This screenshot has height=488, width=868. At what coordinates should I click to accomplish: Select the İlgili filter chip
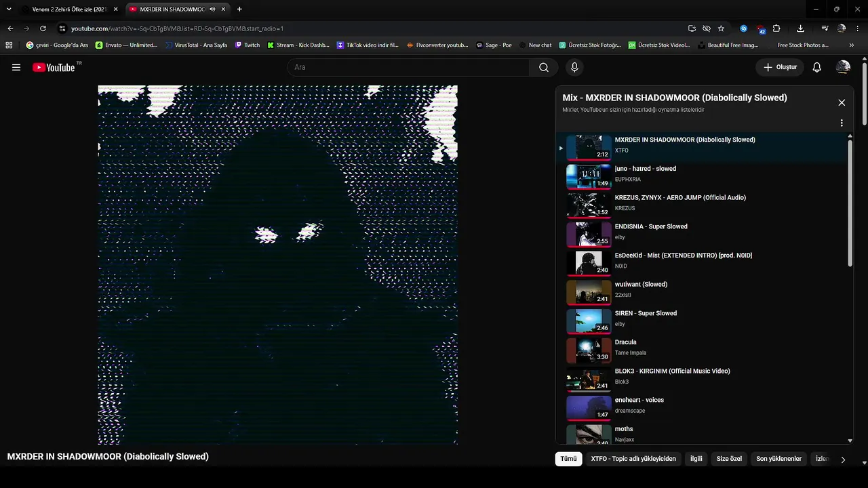coord(696,459)
